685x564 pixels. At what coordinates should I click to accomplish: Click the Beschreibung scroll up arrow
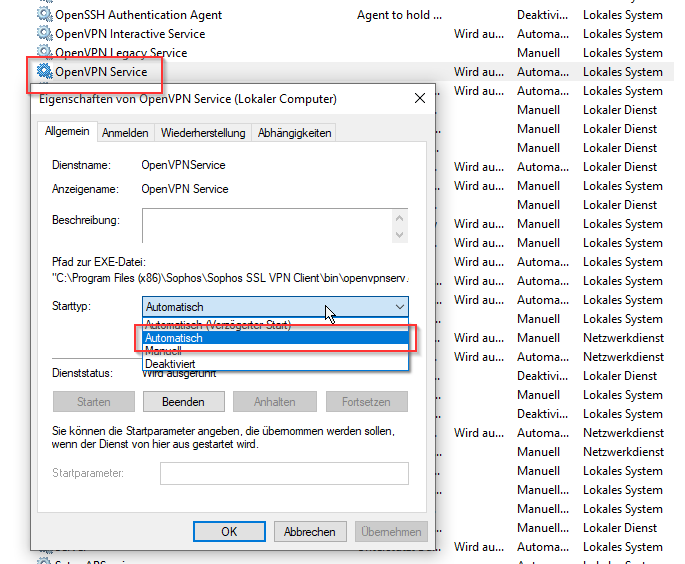pos(399,218)
